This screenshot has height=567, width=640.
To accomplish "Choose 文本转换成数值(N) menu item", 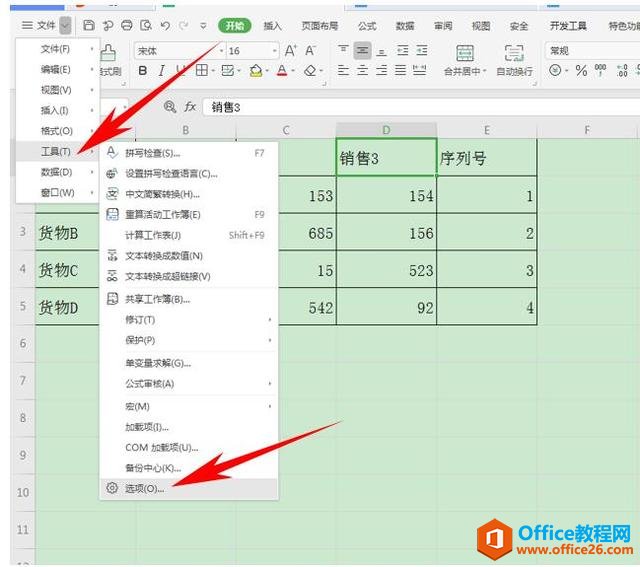I will tap(189, 256).
